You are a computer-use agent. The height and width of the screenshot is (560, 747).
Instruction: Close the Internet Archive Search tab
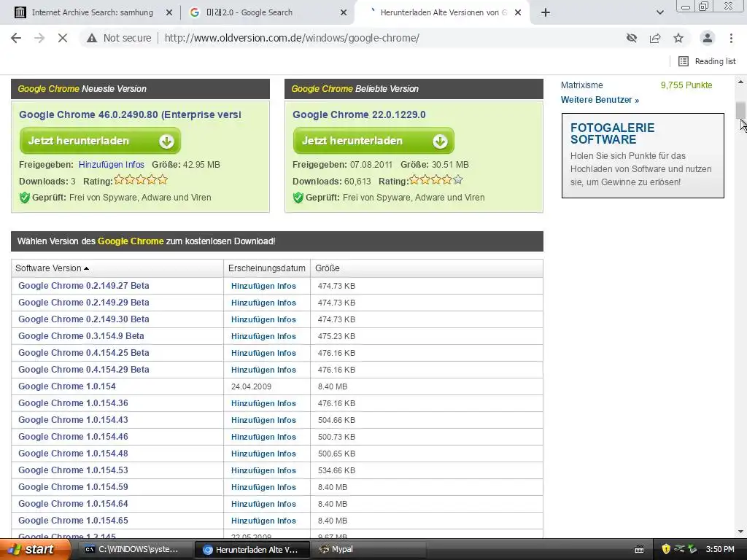point(169,13)
